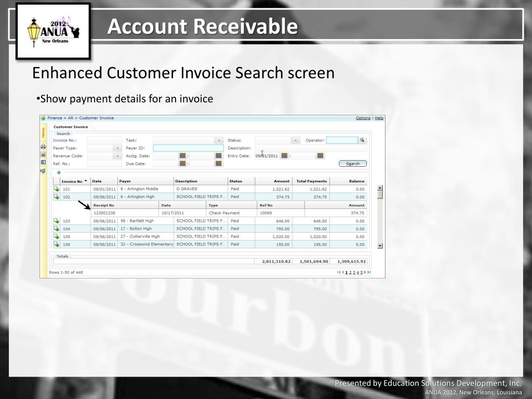Viewport: 532px width, 399px height.
Task: Click the Entry Date value 09/01/2011
Action: (x=267, y=156)
